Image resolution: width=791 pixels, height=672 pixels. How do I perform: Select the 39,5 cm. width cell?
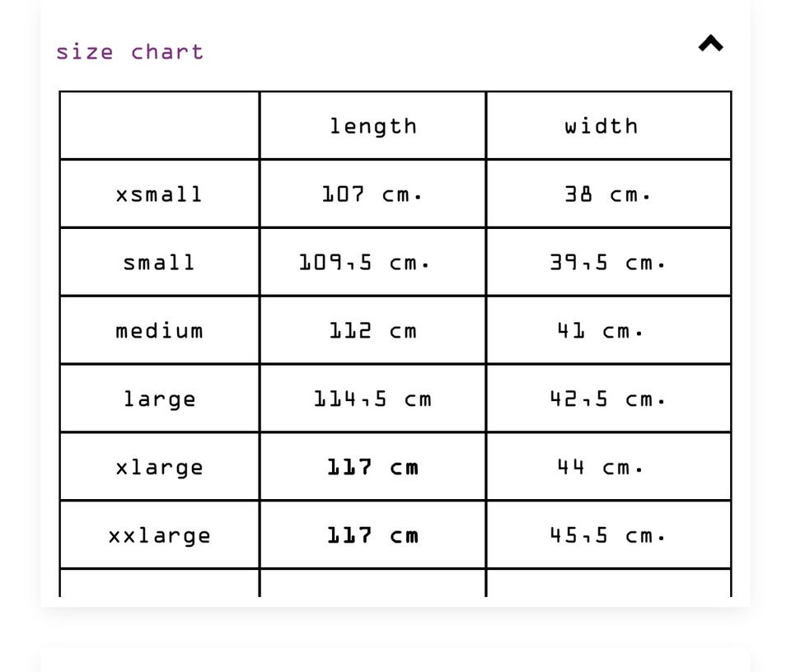point(608,263)
